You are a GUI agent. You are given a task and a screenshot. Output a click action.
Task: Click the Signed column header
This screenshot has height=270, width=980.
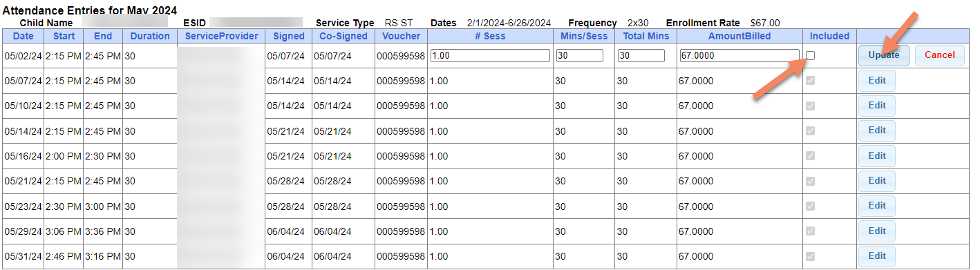coord(288,36)
